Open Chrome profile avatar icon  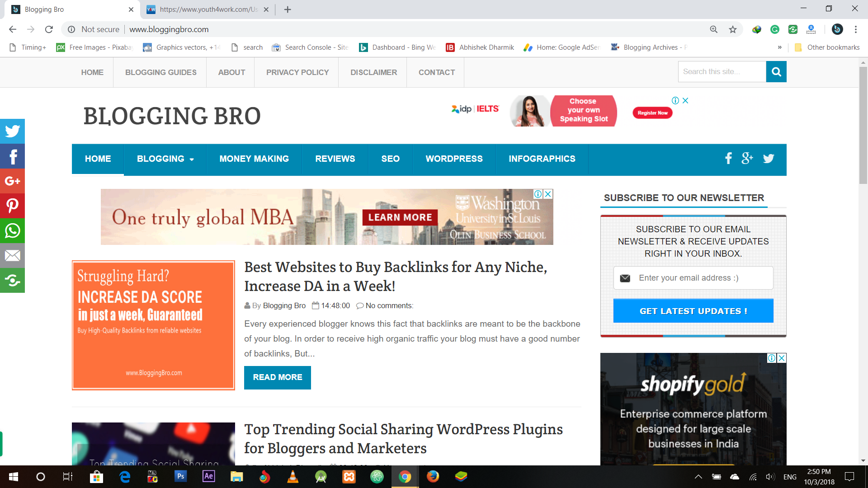837,29
